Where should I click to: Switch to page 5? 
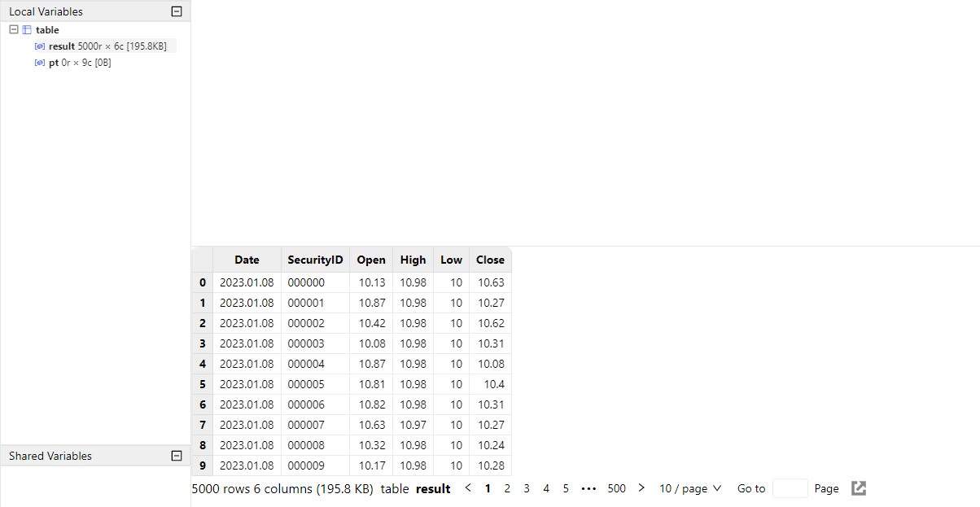[x=566, y=488]
